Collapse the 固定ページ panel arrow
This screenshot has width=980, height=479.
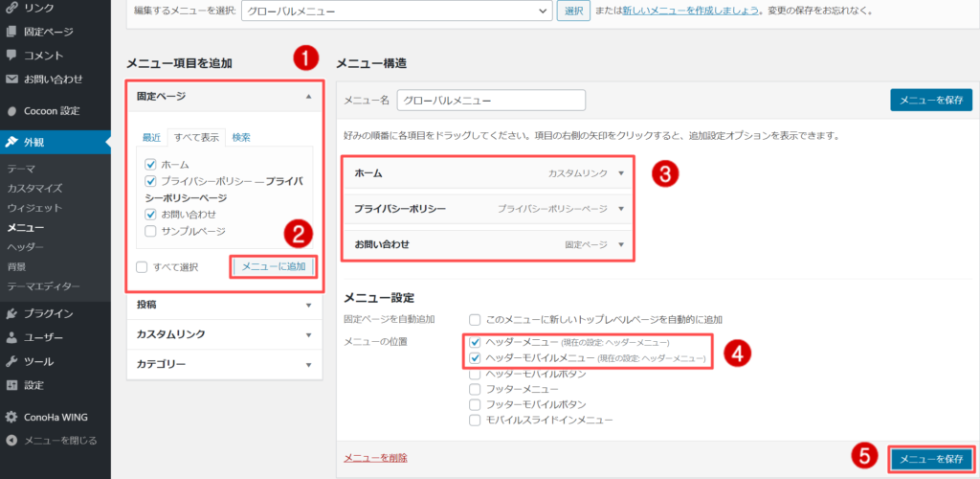click(308, 97)
